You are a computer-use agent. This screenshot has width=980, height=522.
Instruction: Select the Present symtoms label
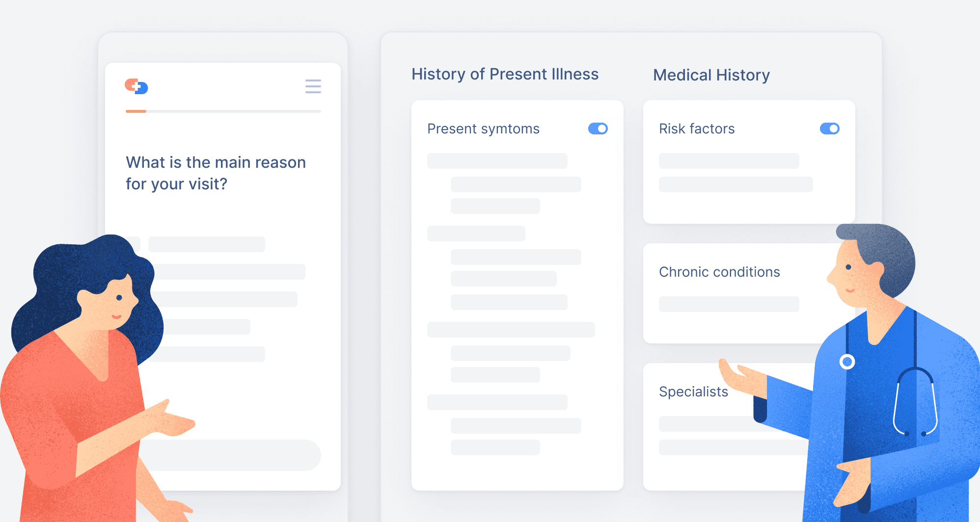coord(483,129)
